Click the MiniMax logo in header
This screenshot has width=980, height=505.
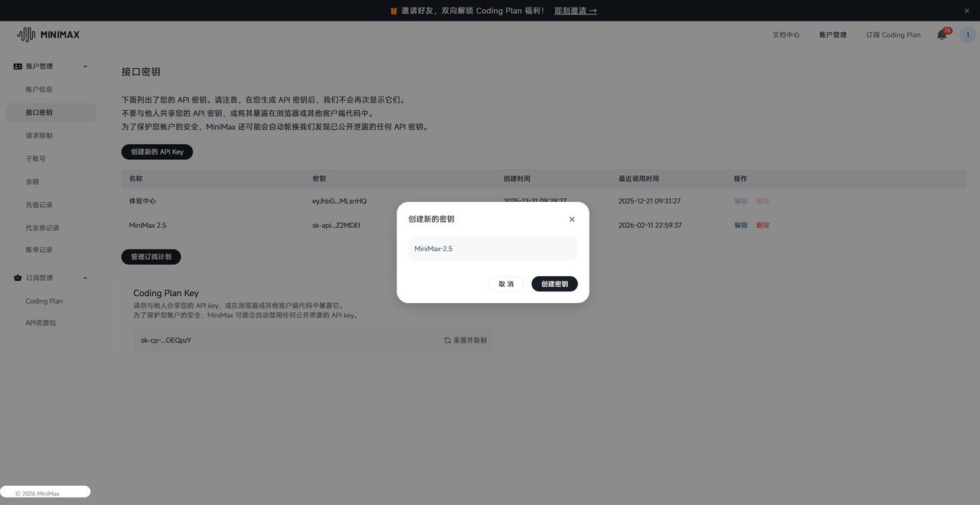[x=48, y=34]
